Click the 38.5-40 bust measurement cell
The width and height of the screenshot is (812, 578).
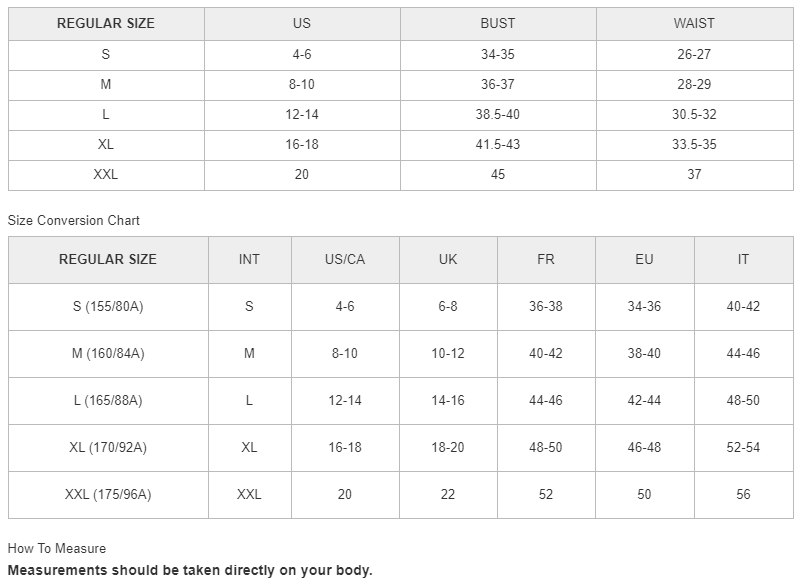pos(498,114)
